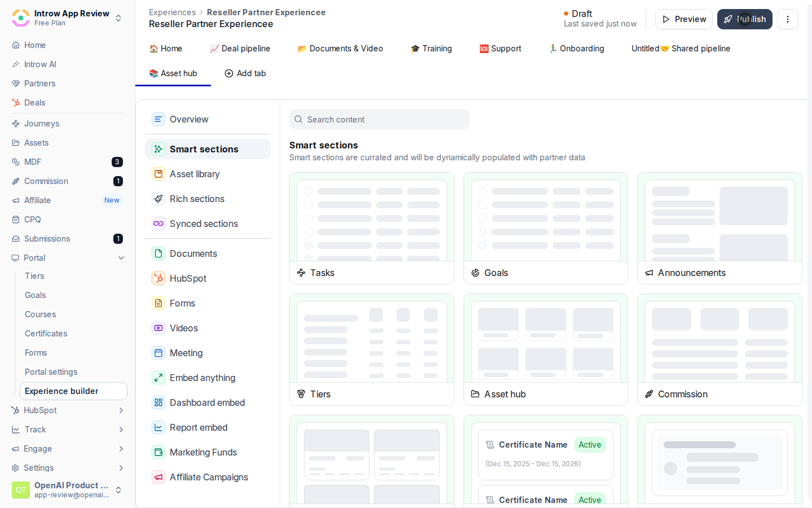Focus the Search content field
The image size is (812, 508).
[379, 119]
